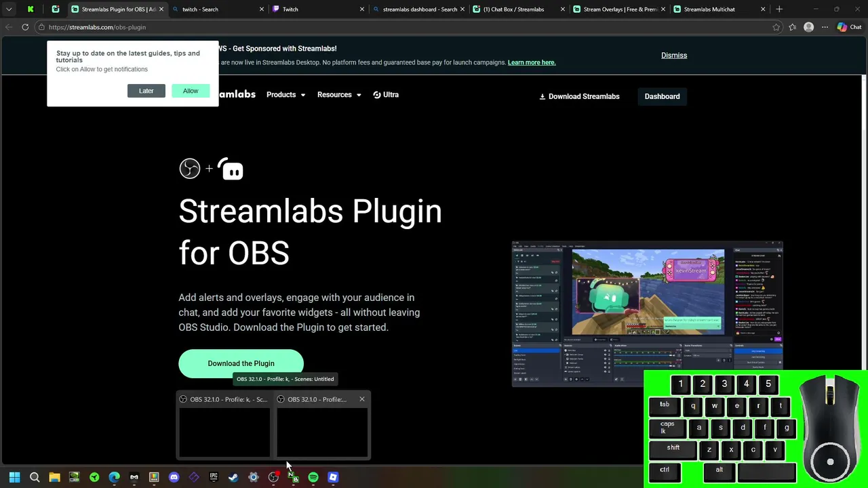Click the OBS plugin screenshot image
868x488 pixels.
[x=648, y=313]
